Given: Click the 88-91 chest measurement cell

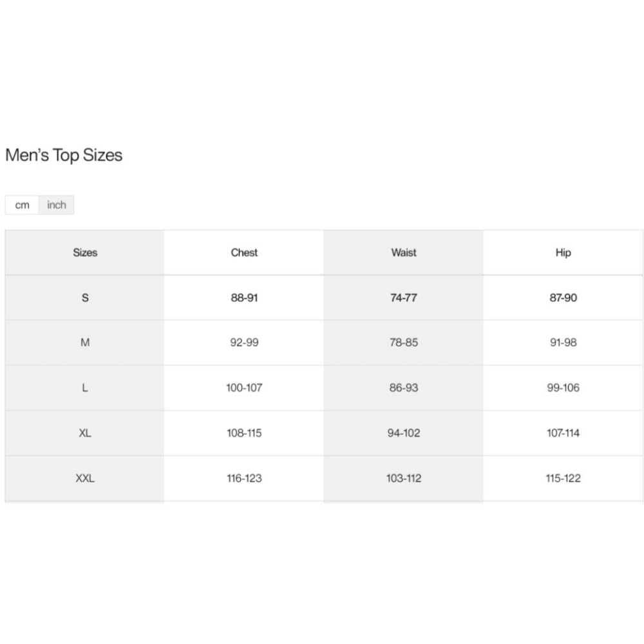Looking at the screenshot, I should [244, 298].
